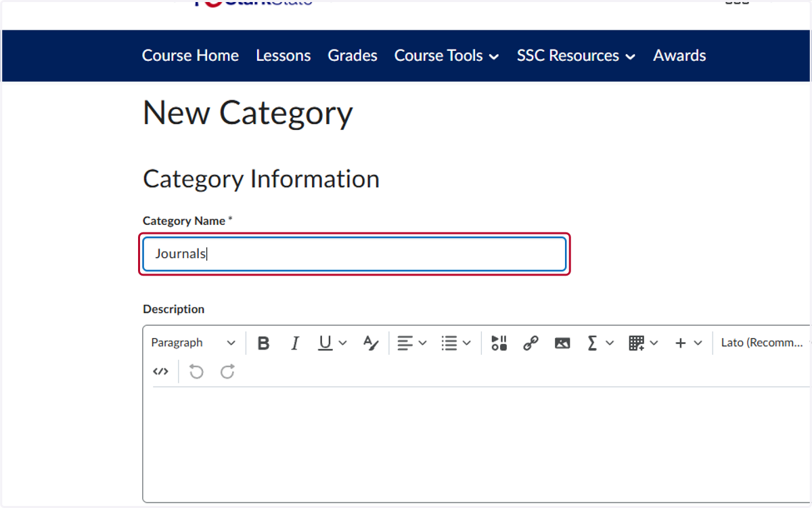
Task: Expand the Course Tools menu
Action: (x=447, y=56)
